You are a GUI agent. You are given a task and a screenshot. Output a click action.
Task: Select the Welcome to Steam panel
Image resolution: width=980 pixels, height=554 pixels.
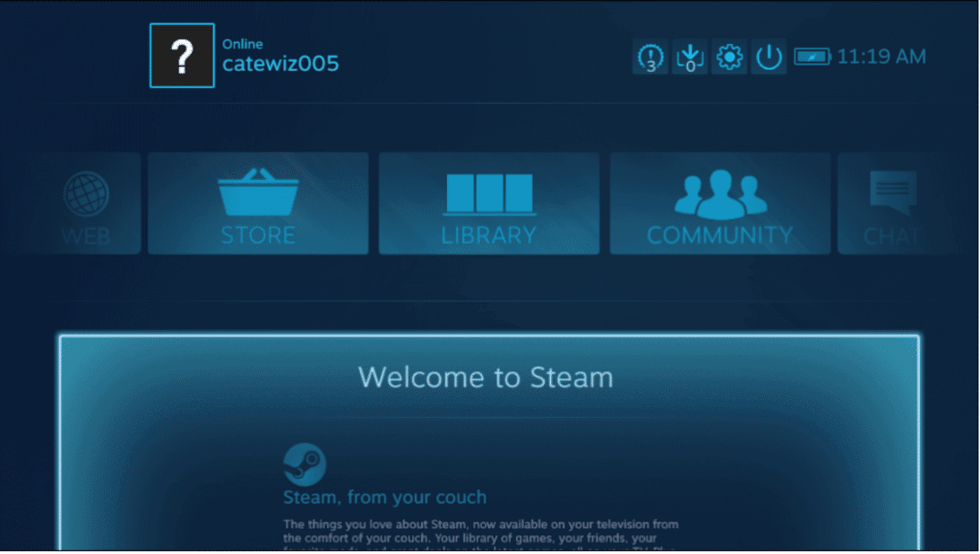click(489, 377)
